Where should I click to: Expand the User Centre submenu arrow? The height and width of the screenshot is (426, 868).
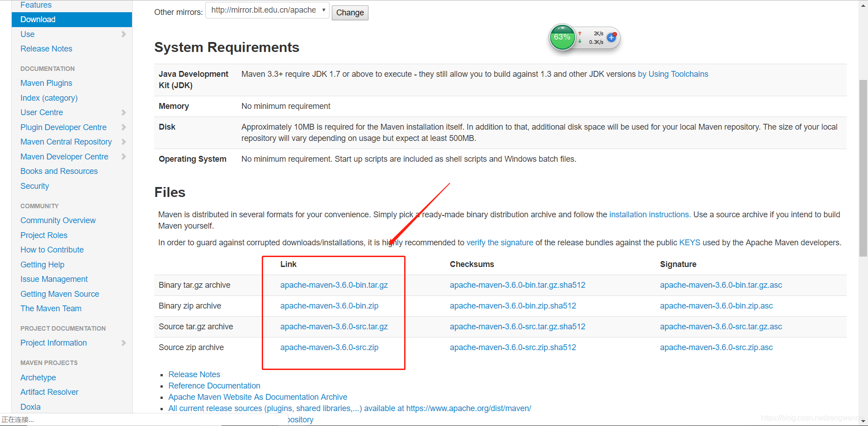coord(123,112)
